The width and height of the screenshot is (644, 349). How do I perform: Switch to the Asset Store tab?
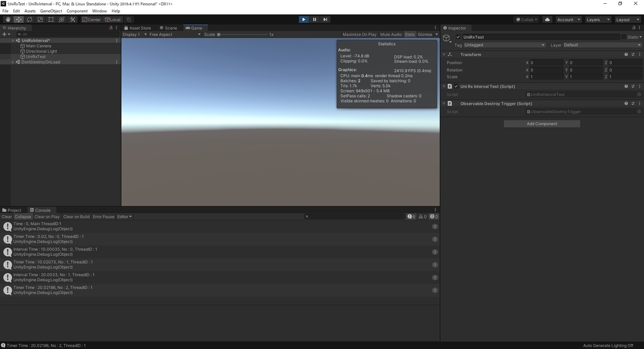[x=137, y=28]
